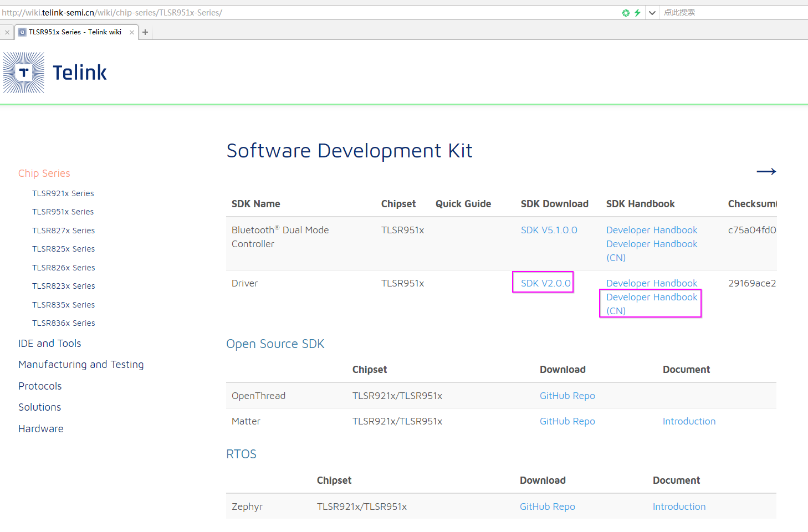
Task: Open Hardware in sidebar
Action: tap(41, 429)
